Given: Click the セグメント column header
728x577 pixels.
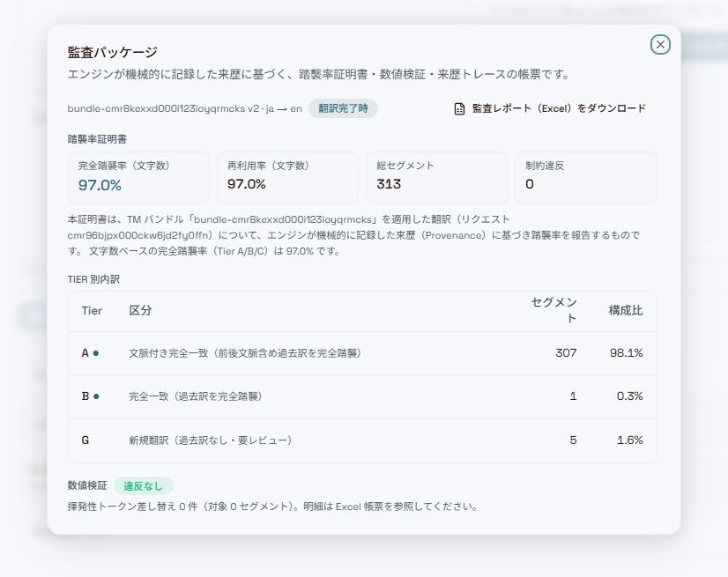Looking at the screenshot, I should (553, 310).
